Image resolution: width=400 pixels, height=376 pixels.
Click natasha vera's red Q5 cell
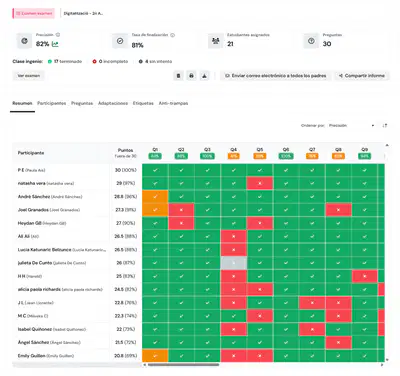click(260, 183)
